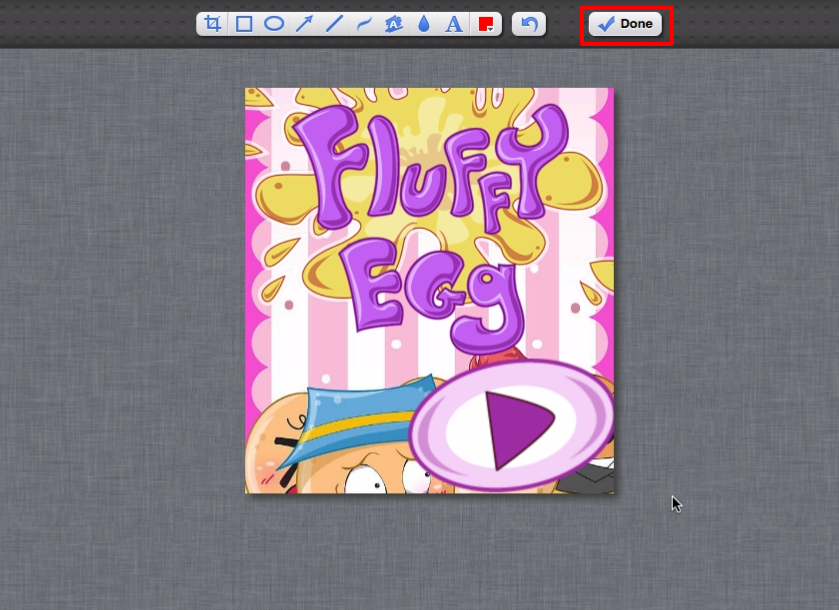This screenshot has height=610, width=839.
Task: Select the Text annotation tool
Action: point(454,24)
